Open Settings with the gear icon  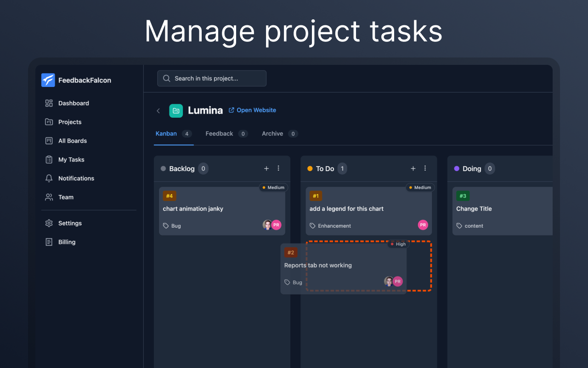49,223
